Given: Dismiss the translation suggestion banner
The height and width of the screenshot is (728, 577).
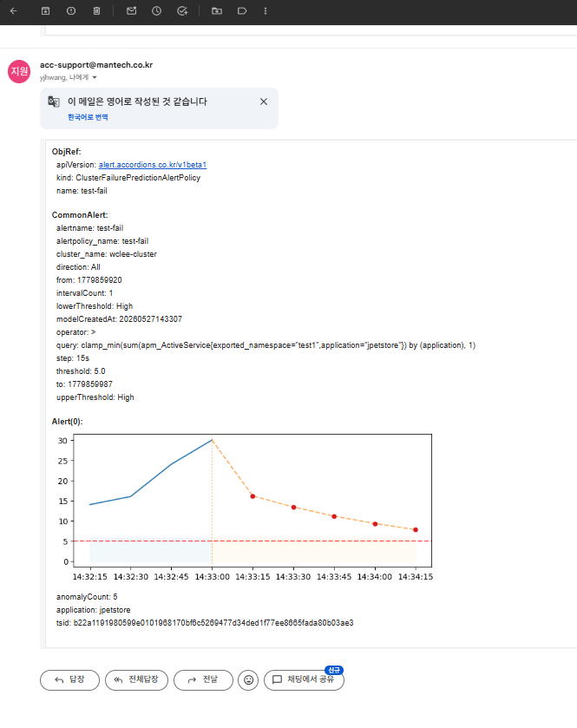Looking at the screenshot, I should (x=264, y=102).
